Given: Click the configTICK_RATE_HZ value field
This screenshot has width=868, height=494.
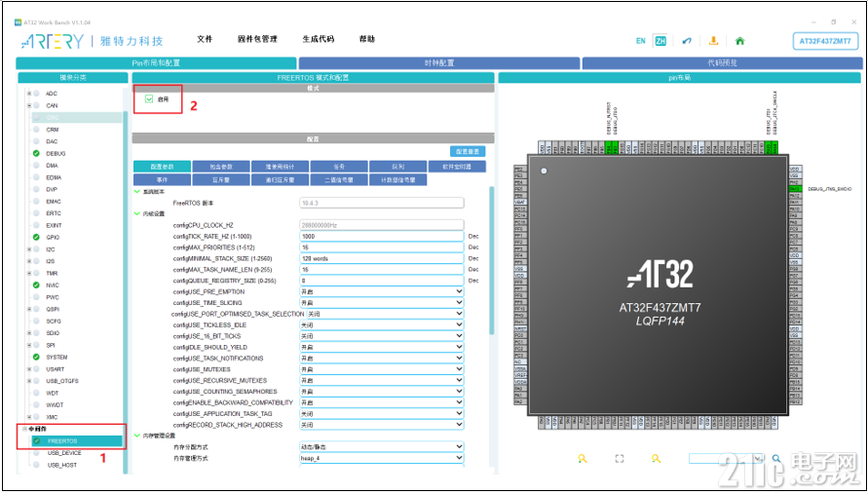Looking at the screenshot, I should (x=382, y=237).
